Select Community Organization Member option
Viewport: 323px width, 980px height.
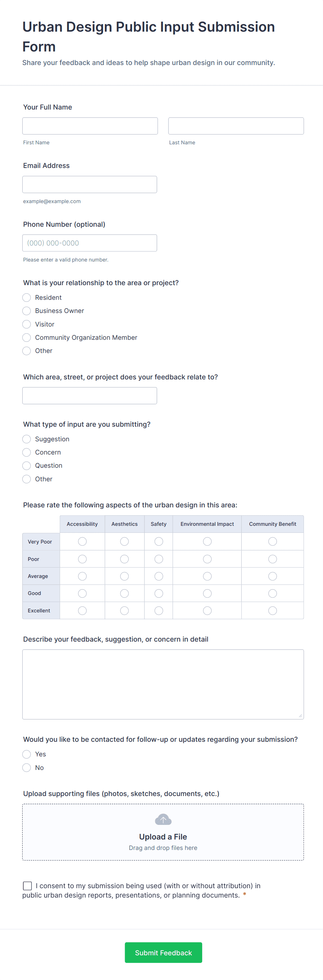click(27, 337)
